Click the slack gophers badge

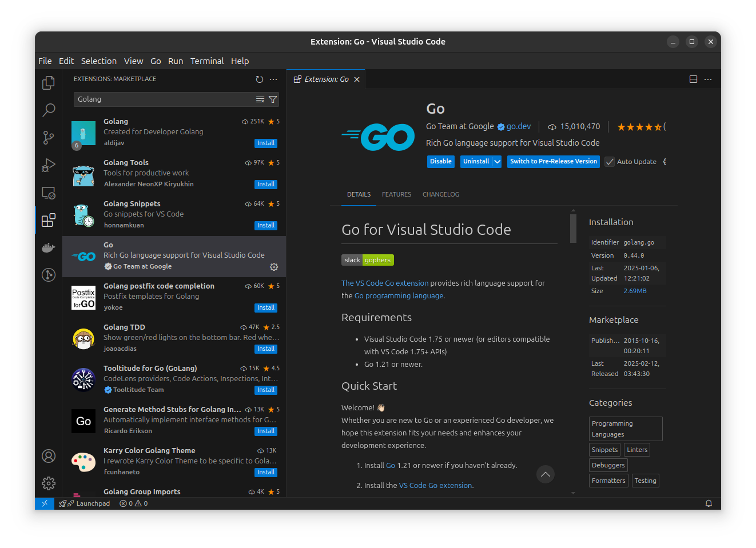[368, 260]
